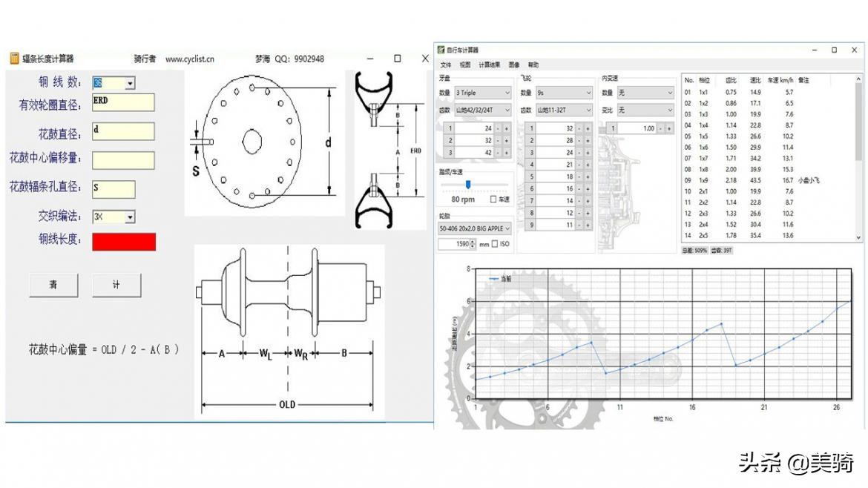Click the 花鼓直径 hub diameter 'd' field

pos(123,131)
